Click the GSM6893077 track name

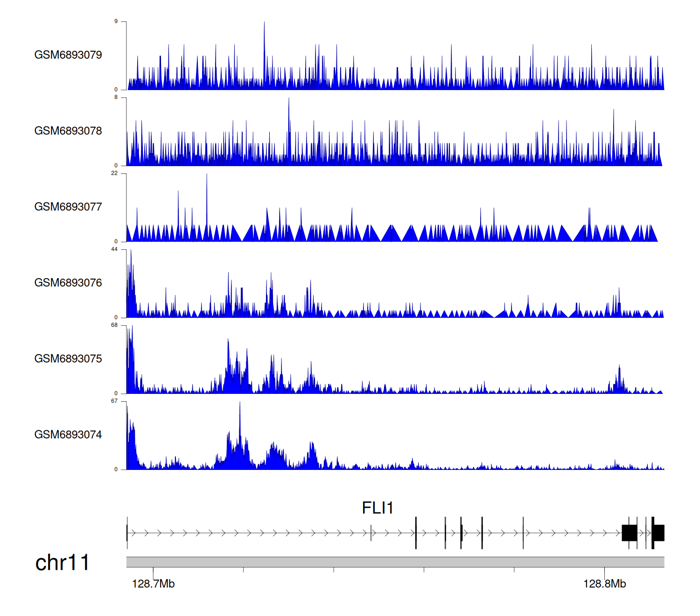point(68,207)
